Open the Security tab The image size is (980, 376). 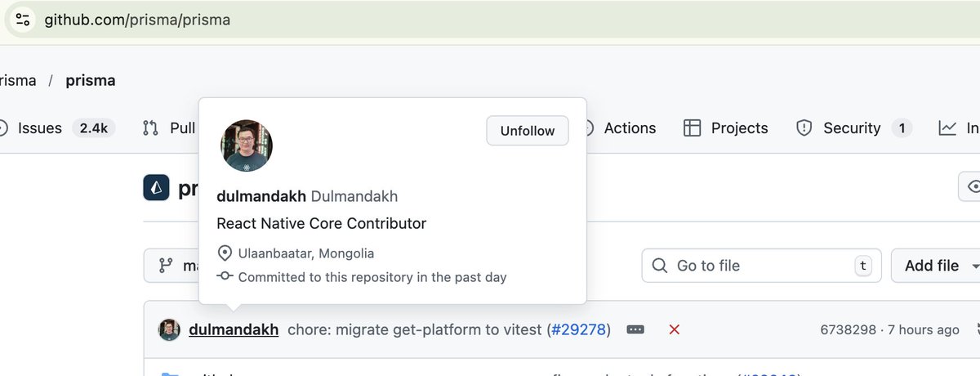click(x=853, y=128)
